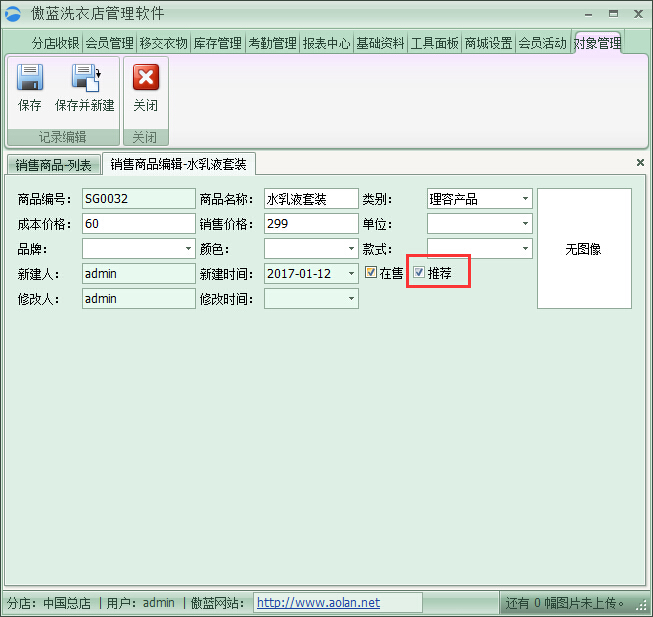Expand the 类别 category dropdown
The image size is (653, 617).
coord(525,199)
